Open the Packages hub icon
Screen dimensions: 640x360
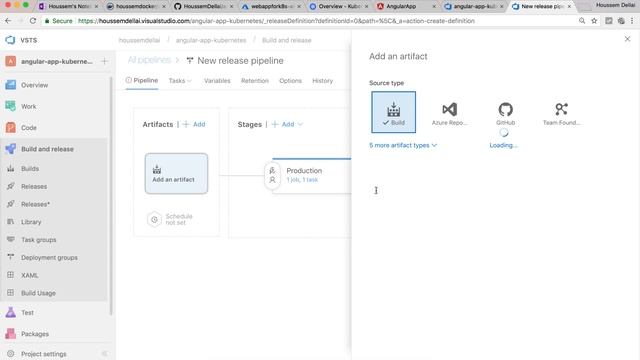click(x=11, y=334)
